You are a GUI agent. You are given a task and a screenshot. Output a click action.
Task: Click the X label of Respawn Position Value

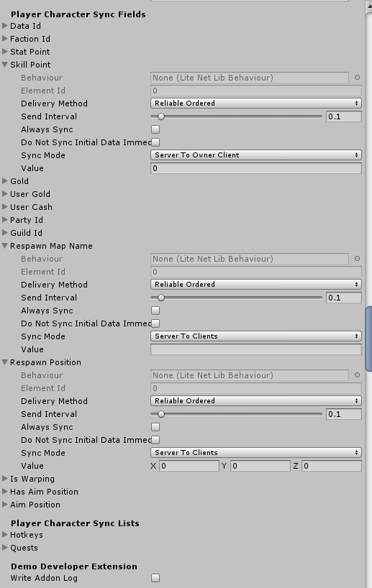click(x=153, y=466)
